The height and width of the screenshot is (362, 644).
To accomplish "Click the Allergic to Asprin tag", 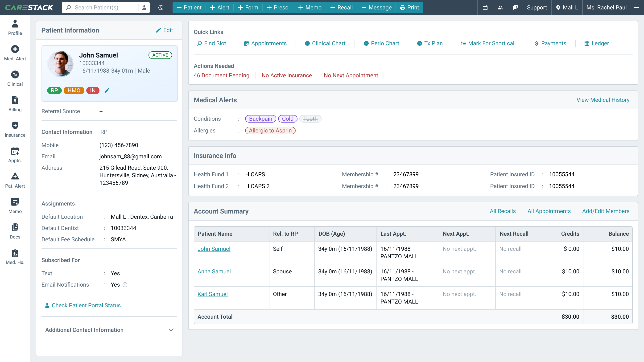I will point(270,131).
